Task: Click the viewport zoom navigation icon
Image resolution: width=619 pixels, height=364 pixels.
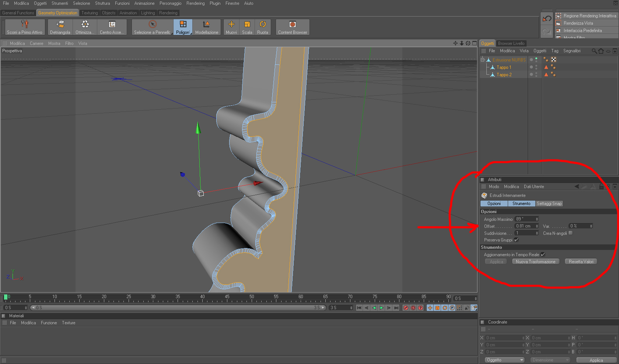Action: [x=462, y=43]
